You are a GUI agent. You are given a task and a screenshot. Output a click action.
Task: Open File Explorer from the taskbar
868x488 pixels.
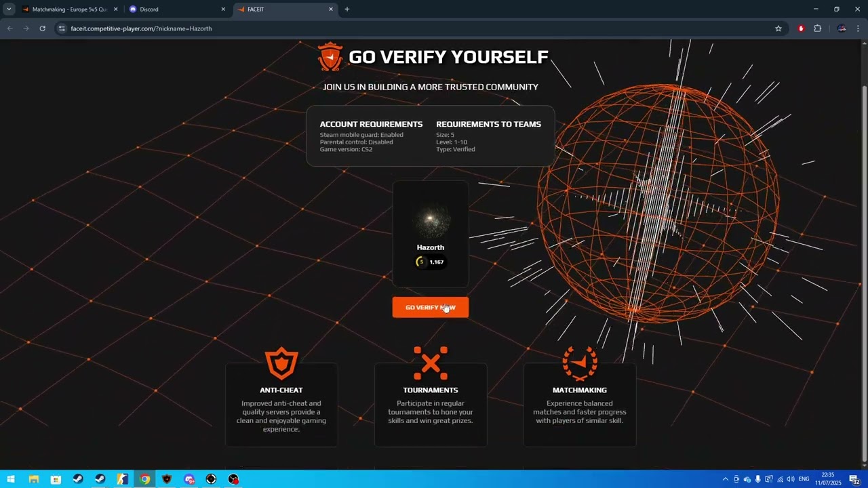tap(33, 479)
